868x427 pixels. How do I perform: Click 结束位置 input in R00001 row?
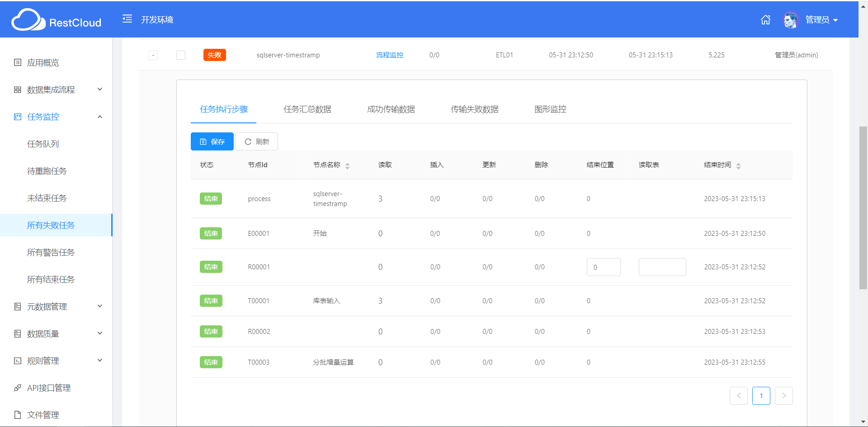coord(604,267)
